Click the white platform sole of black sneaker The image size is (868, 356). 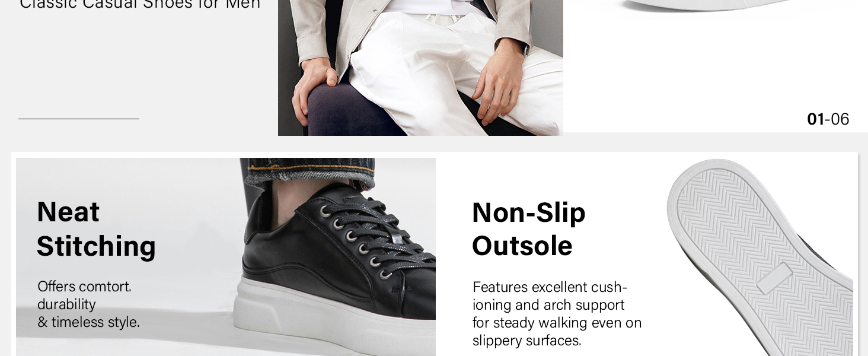[335, 317]
